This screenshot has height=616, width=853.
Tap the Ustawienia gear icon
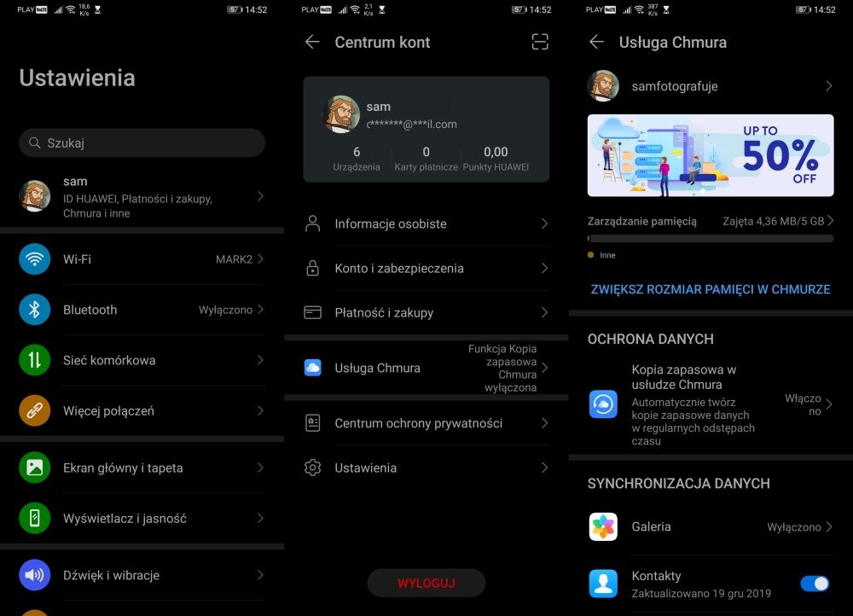click(x=313, y=468)
